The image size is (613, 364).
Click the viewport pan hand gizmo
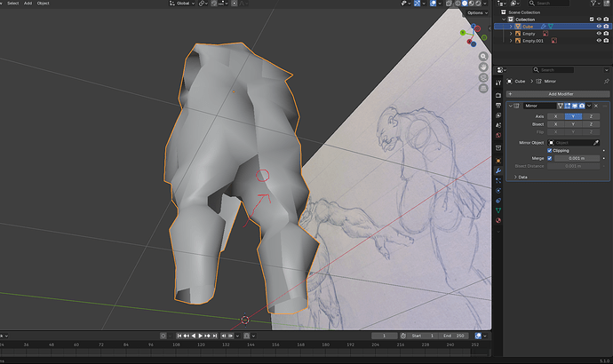[x=483, y=67]
